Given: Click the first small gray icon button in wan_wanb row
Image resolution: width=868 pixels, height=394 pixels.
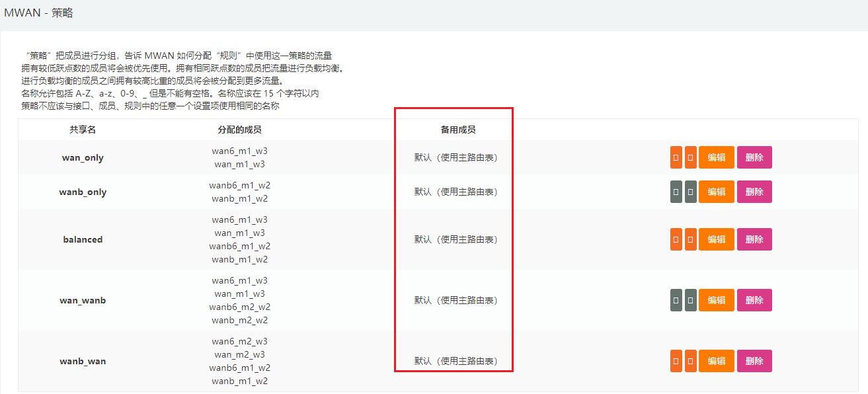Looking at the screenshot, I should pos(676,300).
